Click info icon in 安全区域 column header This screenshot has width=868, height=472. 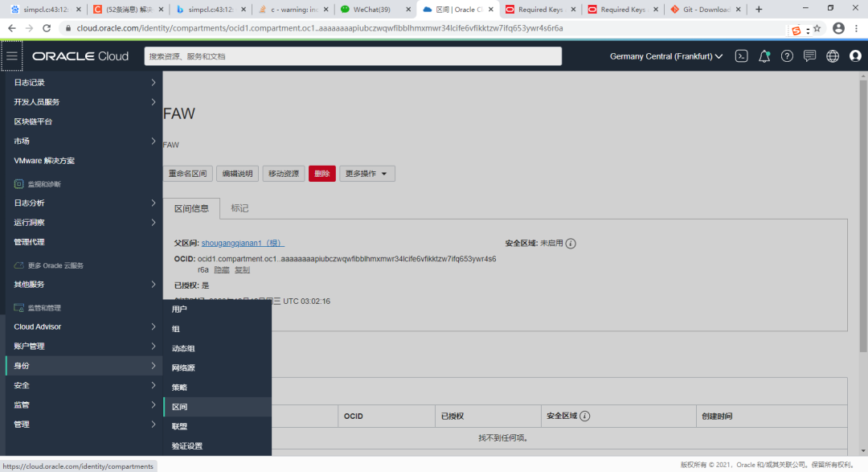[x=584, y=416]
